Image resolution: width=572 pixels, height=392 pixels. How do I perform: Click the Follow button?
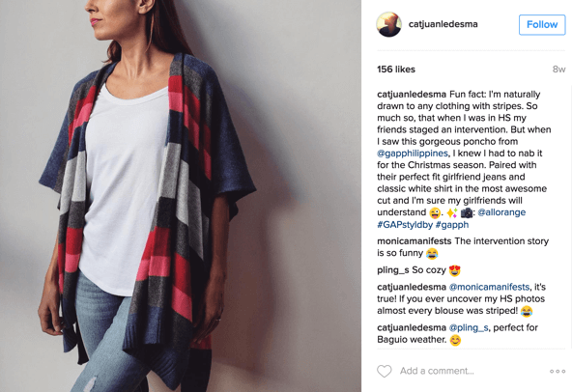click(542, 25)
